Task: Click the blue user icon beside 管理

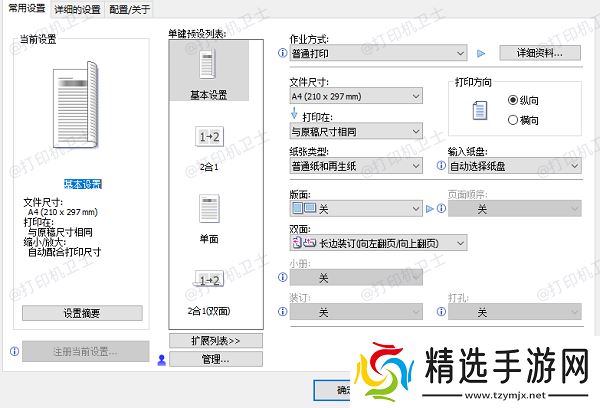Action: coord(161,360)
